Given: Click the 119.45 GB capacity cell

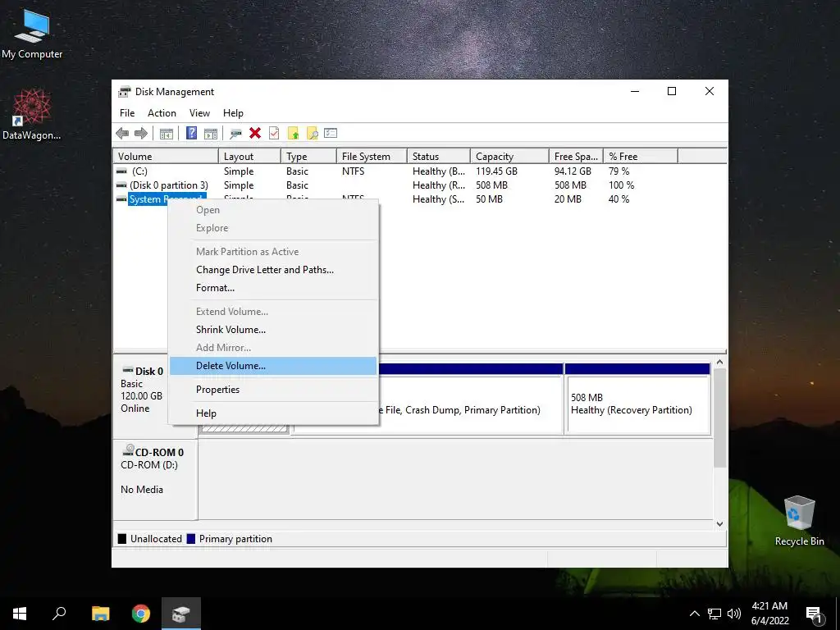Looking at the screenshot, I should pos(496,171).
